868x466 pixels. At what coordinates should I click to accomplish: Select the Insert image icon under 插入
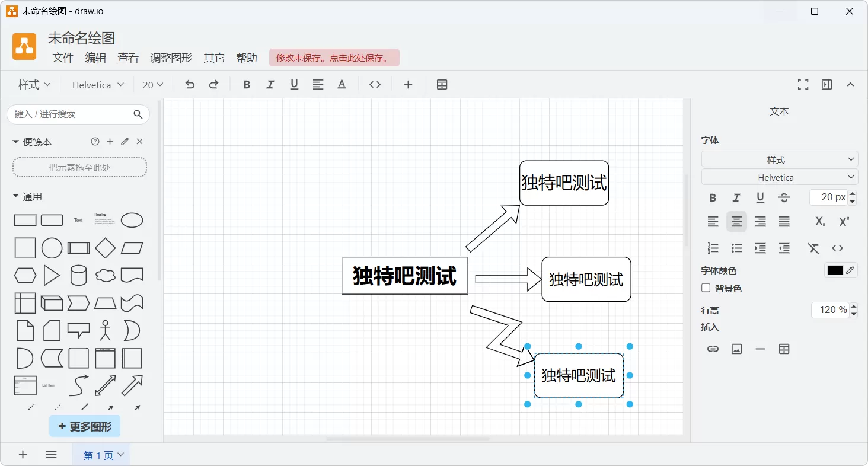(736, 349)
